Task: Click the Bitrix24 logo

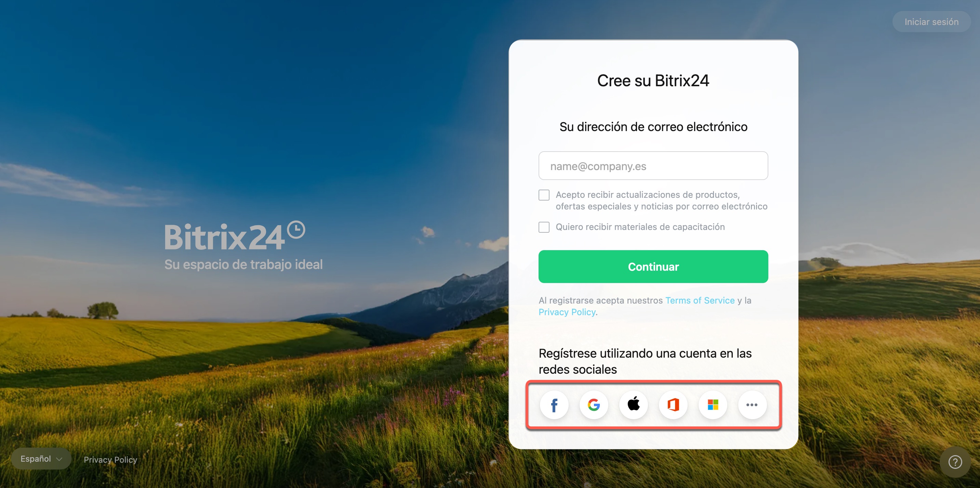Action: [235, 236]
